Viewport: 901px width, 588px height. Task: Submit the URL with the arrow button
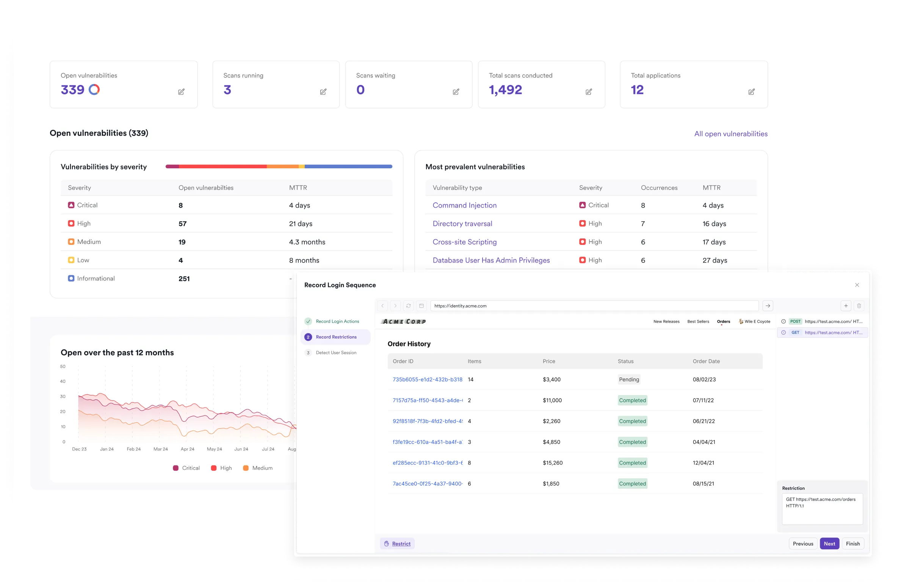(x=768, y=306)
